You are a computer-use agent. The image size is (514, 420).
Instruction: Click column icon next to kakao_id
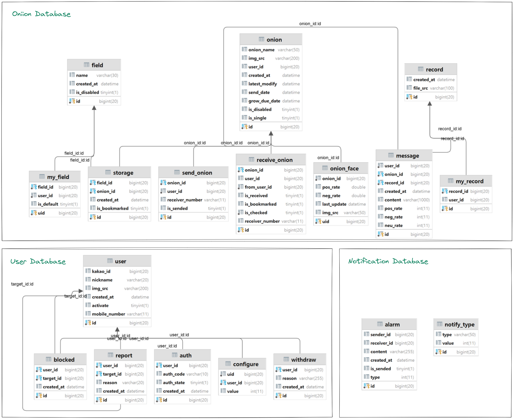pos(88,271)
